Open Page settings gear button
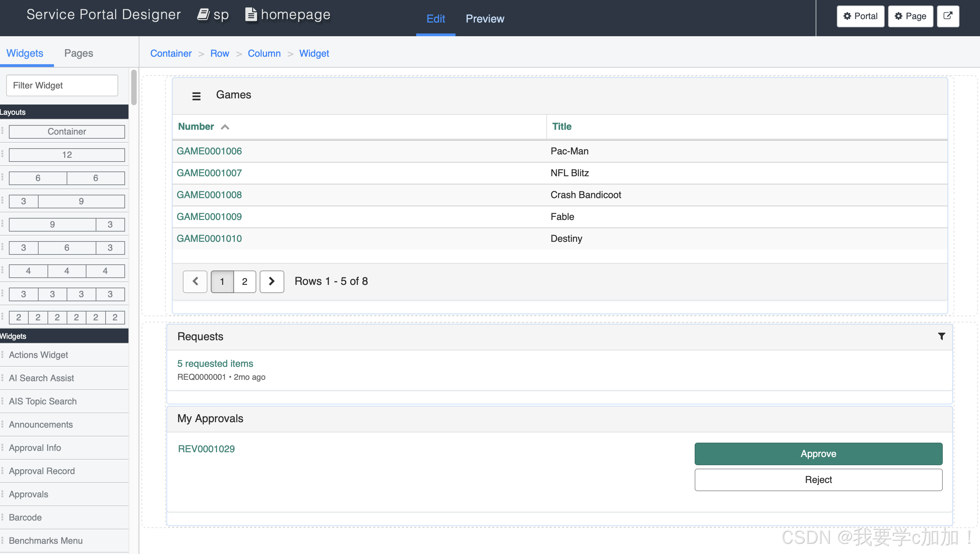 pyautogui.click(x=910, y=16)
